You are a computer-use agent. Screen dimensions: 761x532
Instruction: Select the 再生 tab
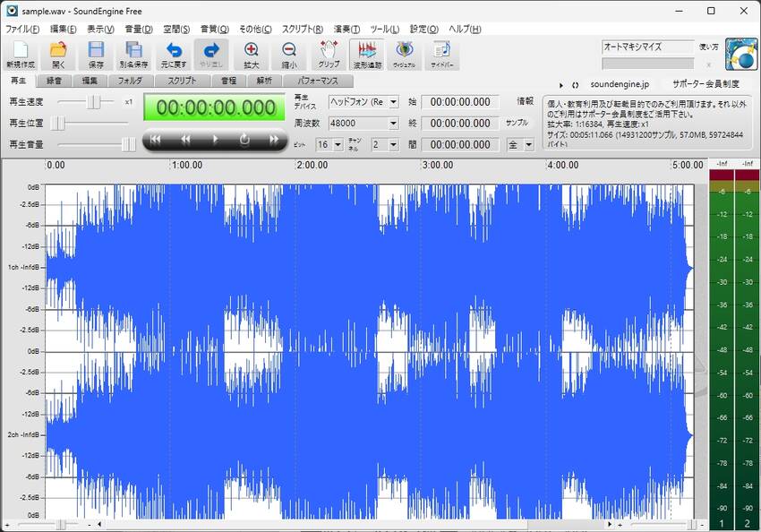19,81
